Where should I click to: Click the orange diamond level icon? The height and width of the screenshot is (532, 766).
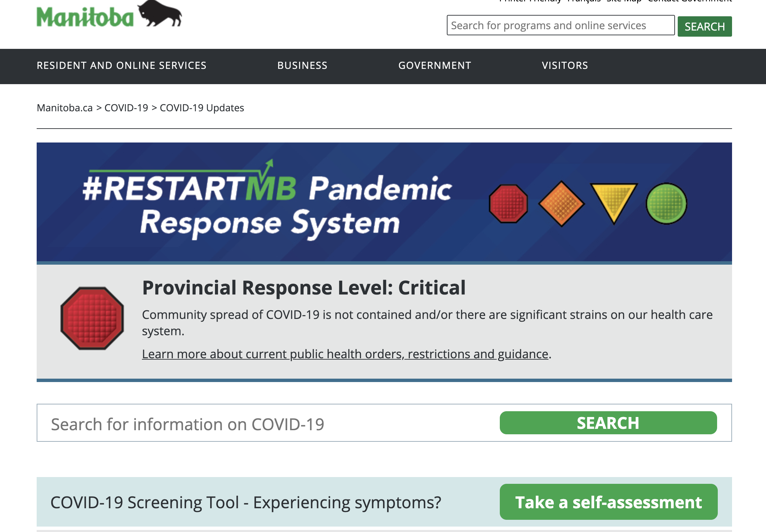click(561, 204)
